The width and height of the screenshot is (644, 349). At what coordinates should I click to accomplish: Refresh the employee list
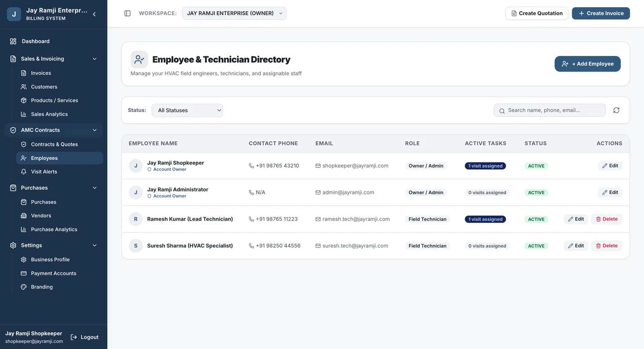[x=616, y=110]
